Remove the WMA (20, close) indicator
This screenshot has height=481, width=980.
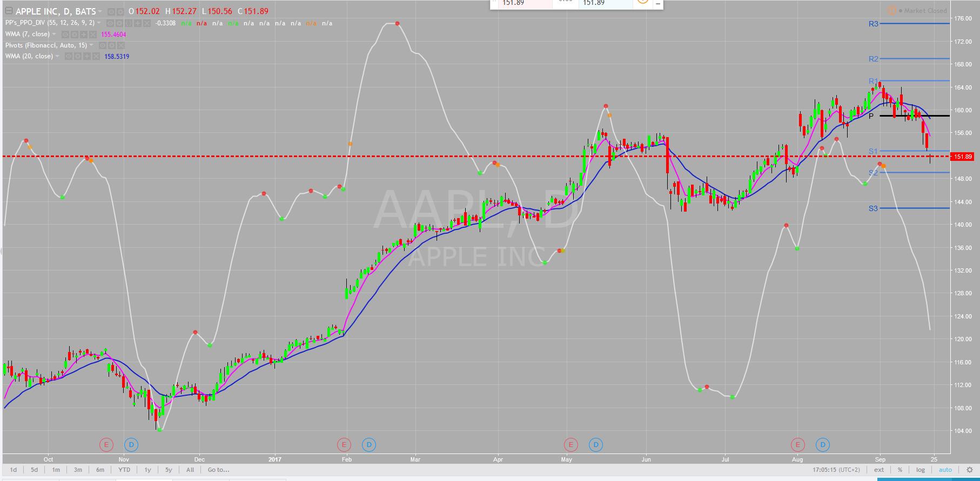pos(96,56)
